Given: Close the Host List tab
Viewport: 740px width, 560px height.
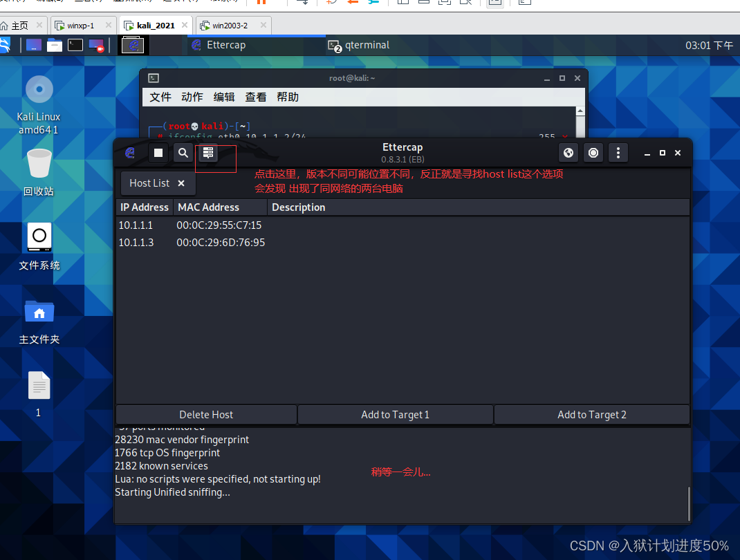Looking at the screenshot, I should (x=181, y=183).
